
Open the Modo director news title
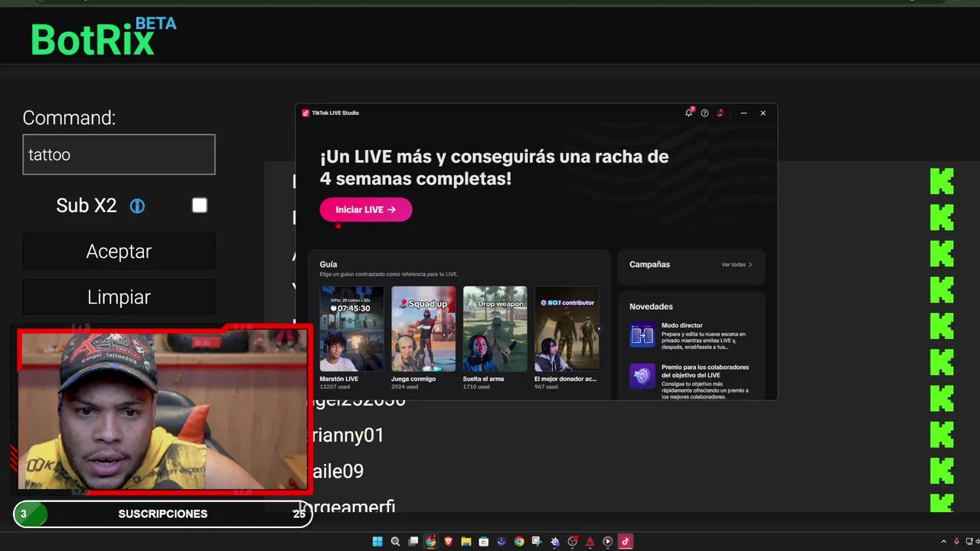[x=682, y=325]
